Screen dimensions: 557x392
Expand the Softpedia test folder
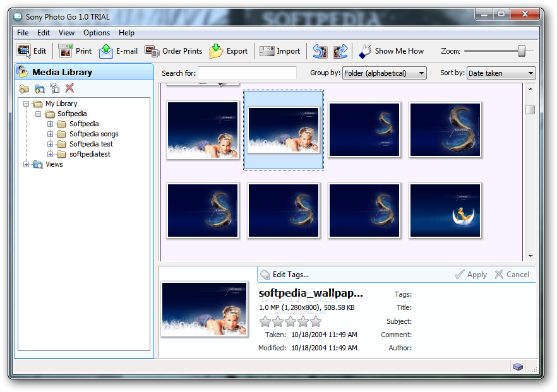pyautogui.click(x=50, y=144)
